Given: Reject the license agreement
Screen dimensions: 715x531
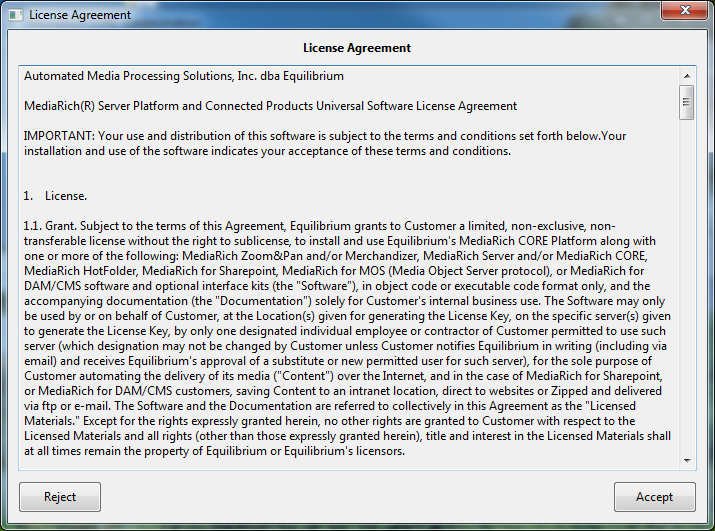Looking at the screenshot, I should pyautogui.click(x=60, y=497).
